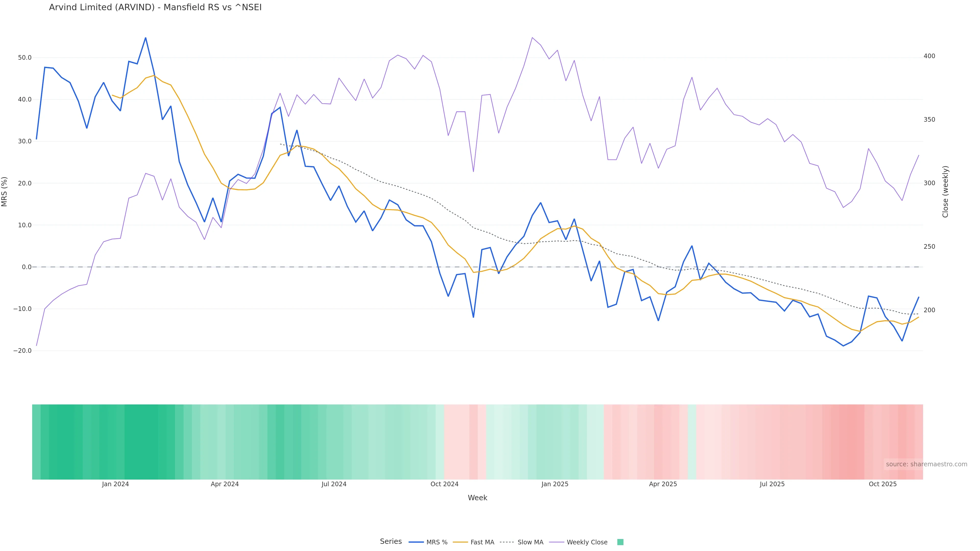
Task: Click the Oct 2024 x-axis tick label
Action: coord(444,484)
